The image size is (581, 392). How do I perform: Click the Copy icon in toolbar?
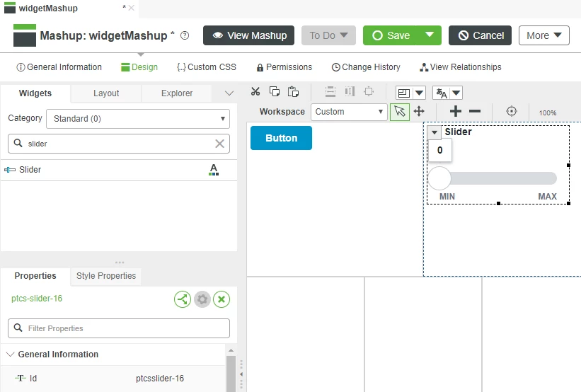[x=274, y=91]
